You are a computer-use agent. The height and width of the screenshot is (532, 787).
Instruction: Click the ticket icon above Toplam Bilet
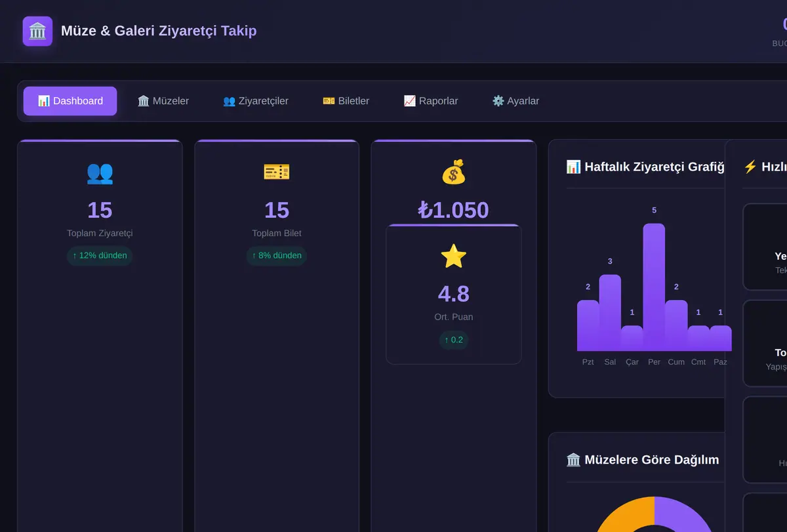pyautogui.click(x=277, y=173)
